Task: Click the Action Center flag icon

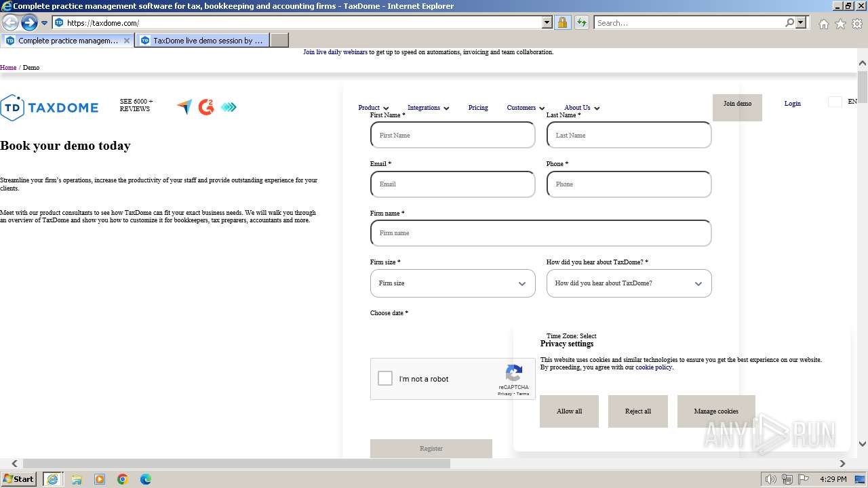Action: (x=804, y=479)
